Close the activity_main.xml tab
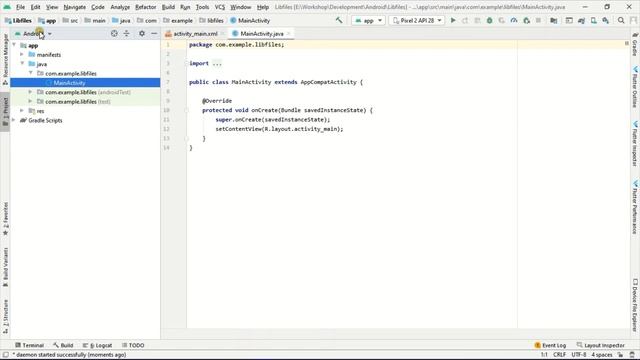This screenshot has height=360, width=640. [222, 33]
